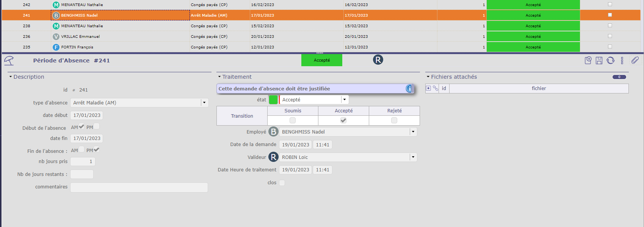The image size is (644, 227).
Task: Toggle Début de l'absence AM checkbox
Action: 81,126
